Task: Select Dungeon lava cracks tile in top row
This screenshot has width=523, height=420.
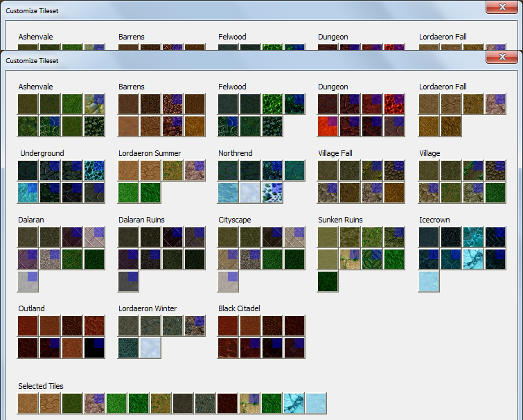Action: [394, 104]
